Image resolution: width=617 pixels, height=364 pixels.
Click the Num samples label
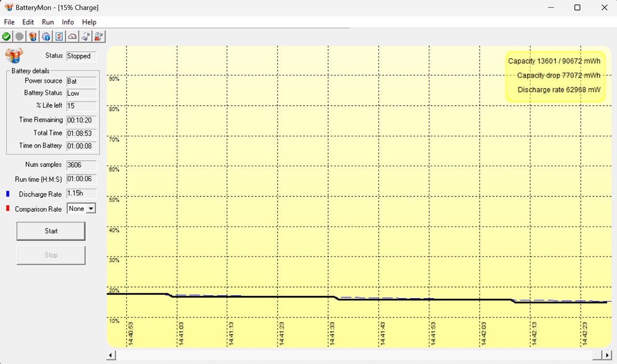[x=43, y=165]
